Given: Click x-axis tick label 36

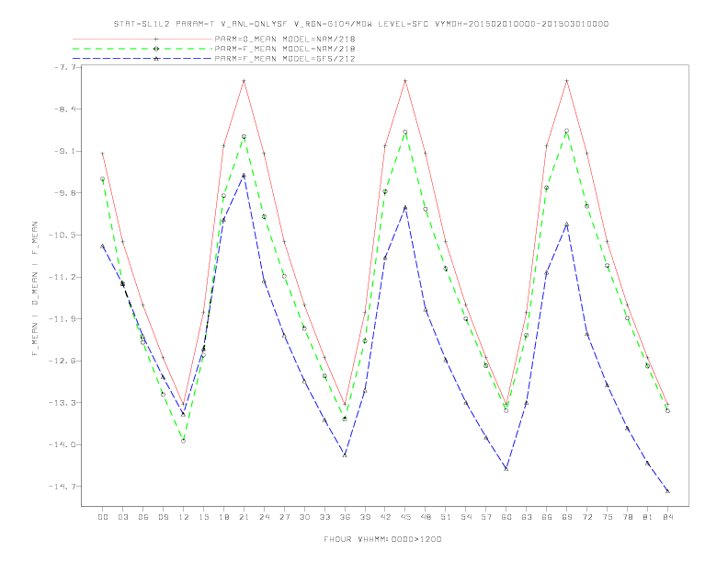Looking at the screenshot, I should [x=345, y=517].
